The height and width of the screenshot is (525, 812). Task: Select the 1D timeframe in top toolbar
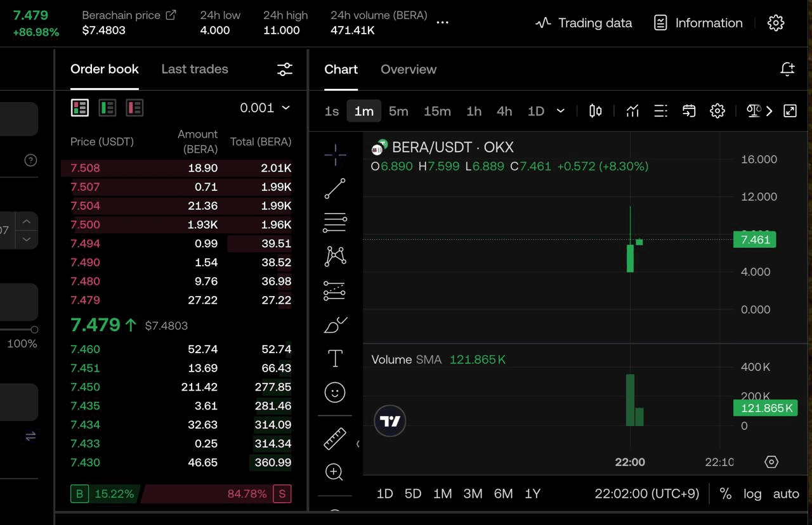pyautogui.click(x=536, y=111)
